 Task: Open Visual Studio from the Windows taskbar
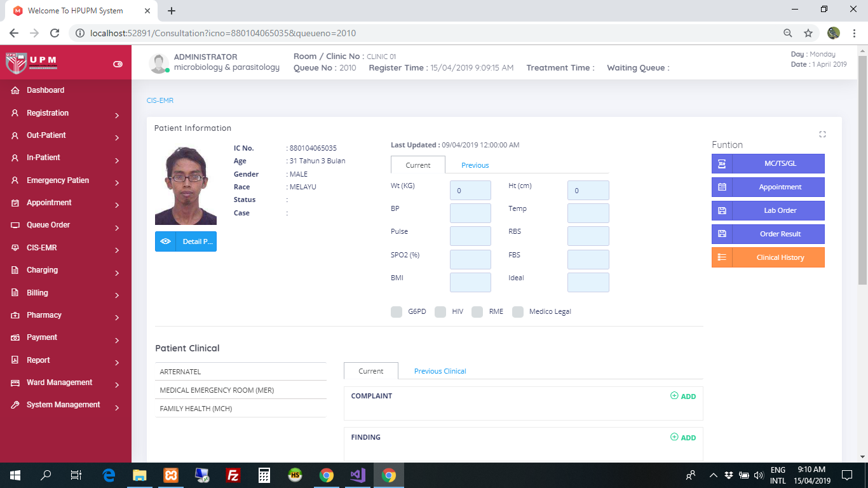pyautogui.click(x=358, y=475)
